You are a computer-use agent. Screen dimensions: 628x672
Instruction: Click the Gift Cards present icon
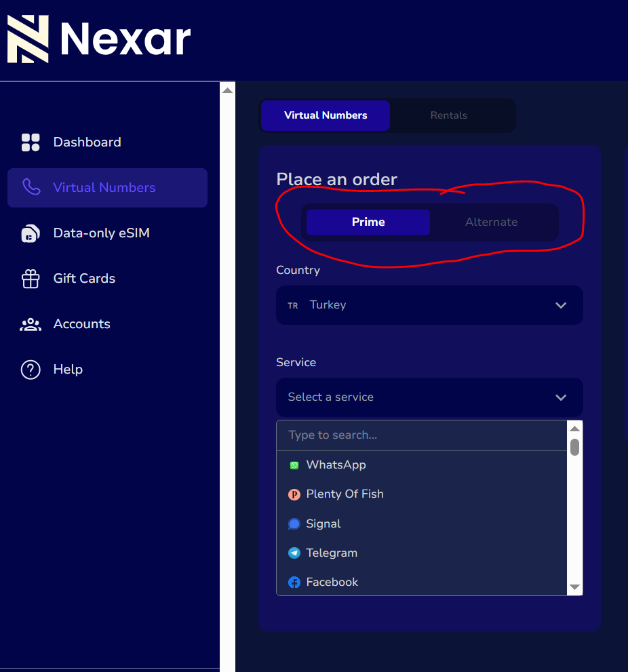(31, 279)
